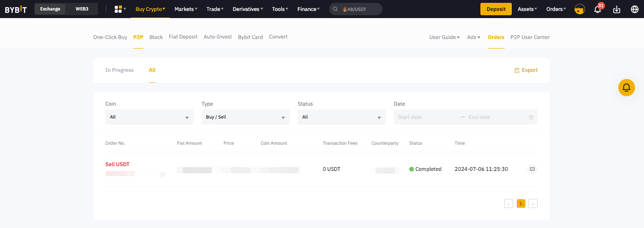The width and height of the screenshot is (644, 228).
Task: Open chat for the Sell USDT order
Action: point(532,169)
